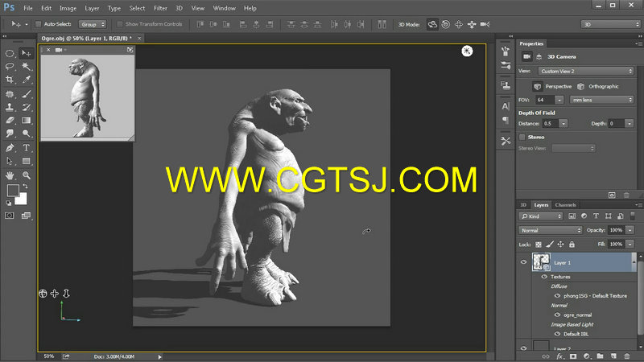Hide the ogre_normal texture
This screenshot has height=362, width=644.
click(557, 315)
